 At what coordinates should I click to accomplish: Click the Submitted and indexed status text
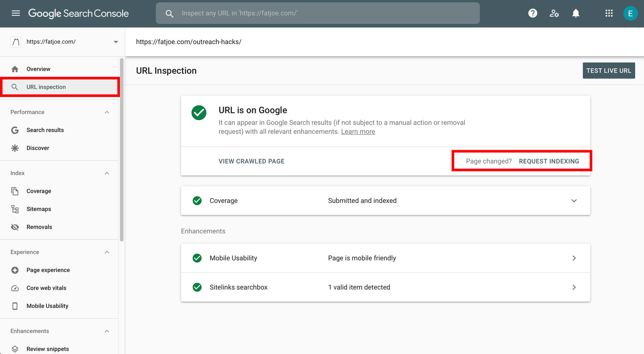click(362, 201)
